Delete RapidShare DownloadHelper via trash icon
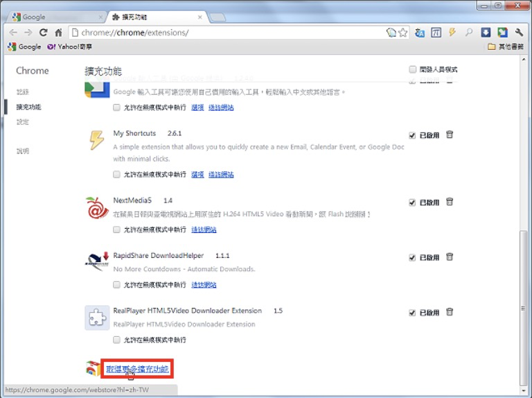The height and width of the screenshot is (398, 532). (450, 257)
